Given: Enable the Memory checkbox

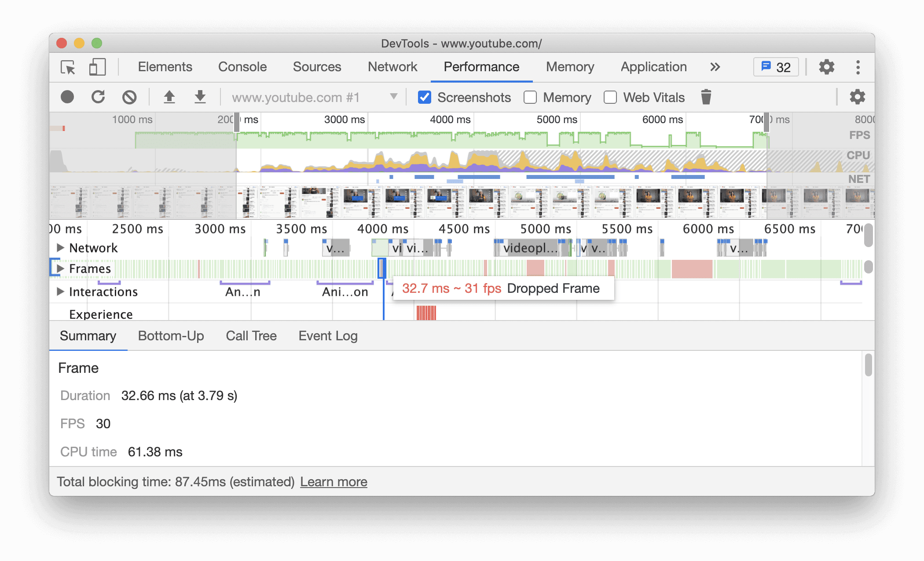Looking at the screenshot, I should click(x=528, y=98).
